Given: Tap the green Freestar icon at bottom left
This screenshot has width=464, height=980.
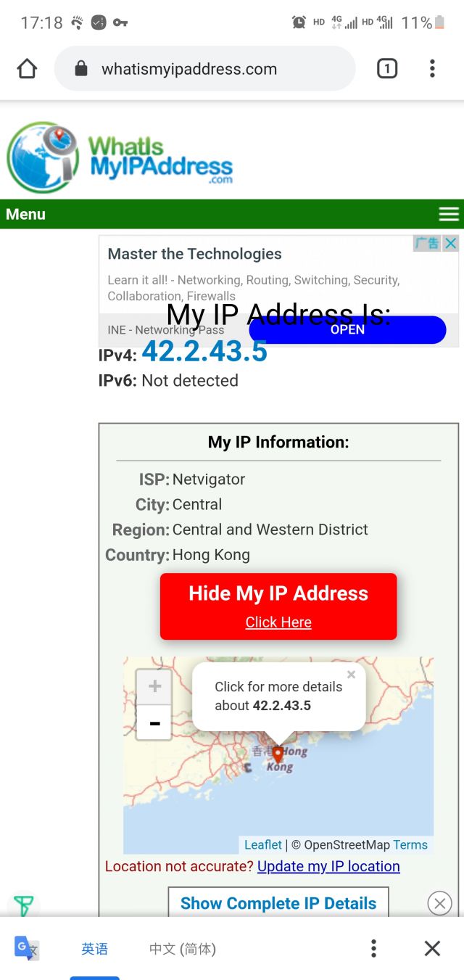Looking at the screenshot, I should [x=24, y=905].
